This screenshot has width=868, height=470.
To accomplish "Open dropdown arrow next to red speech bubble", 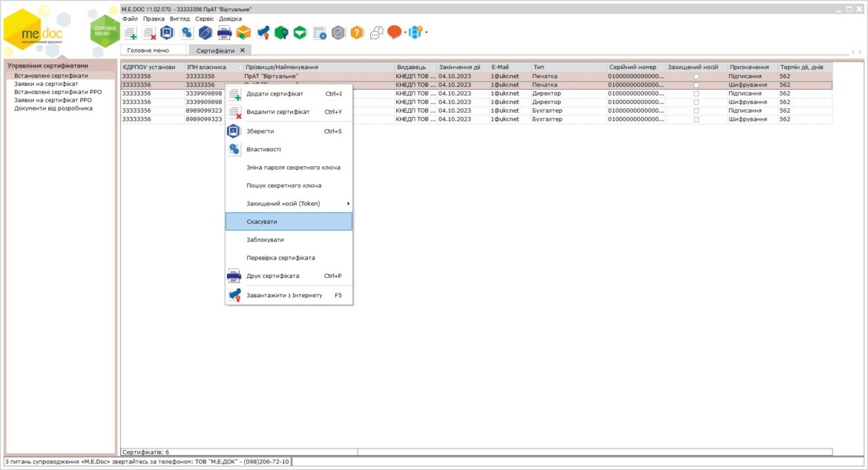I will 405,33.
